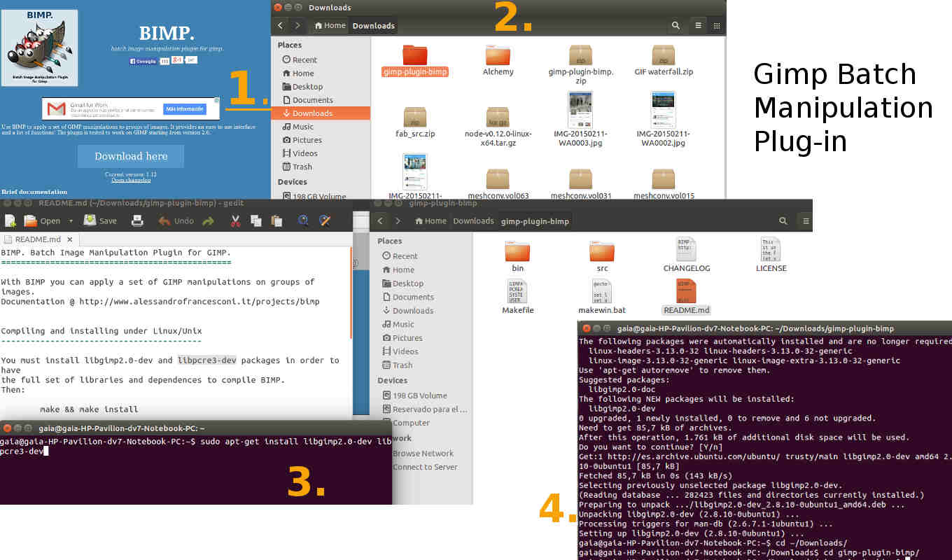Click the Google +1 button on BIMP page
Screen dimensions: 952x560
pyautogui.click(x=178, y=60)
